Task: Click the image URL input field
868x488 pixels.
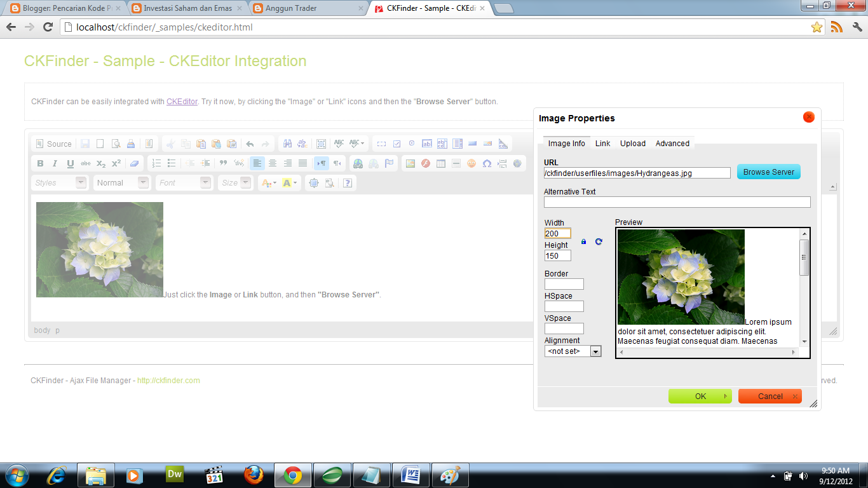Action: (637, 173)
